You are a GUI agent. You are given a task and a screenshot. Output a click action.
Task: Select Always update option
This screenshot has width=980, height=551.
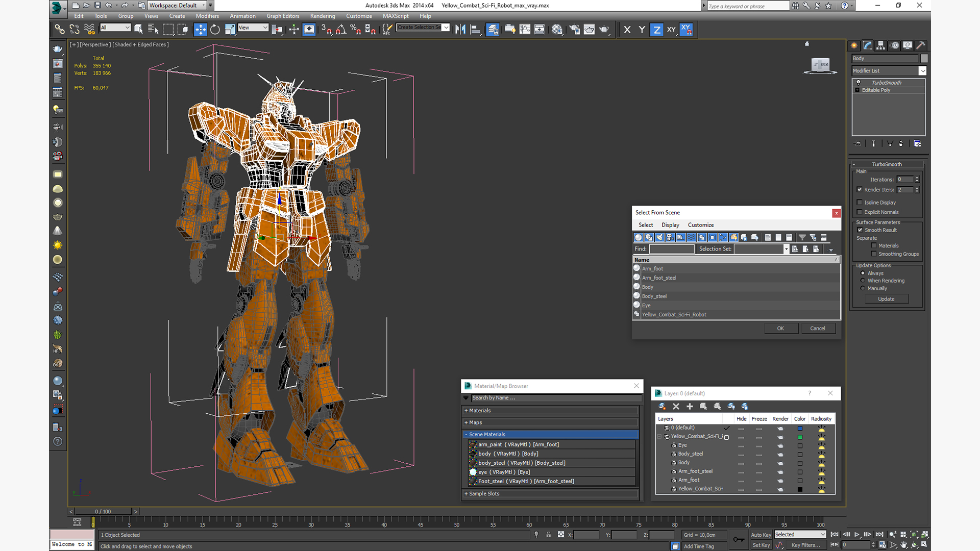click(x=863, y=273)
